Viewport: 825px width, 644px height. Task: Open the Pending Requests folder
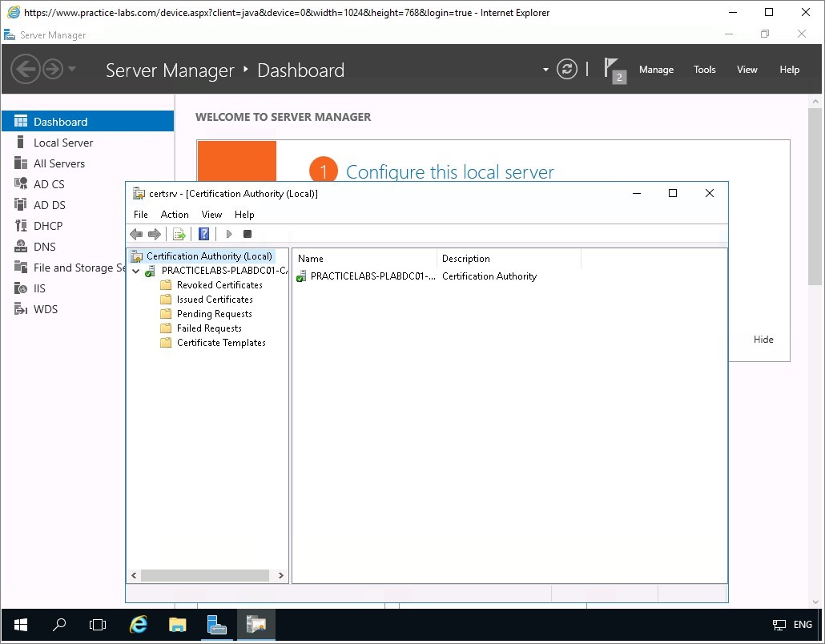(x=214, y=314)
